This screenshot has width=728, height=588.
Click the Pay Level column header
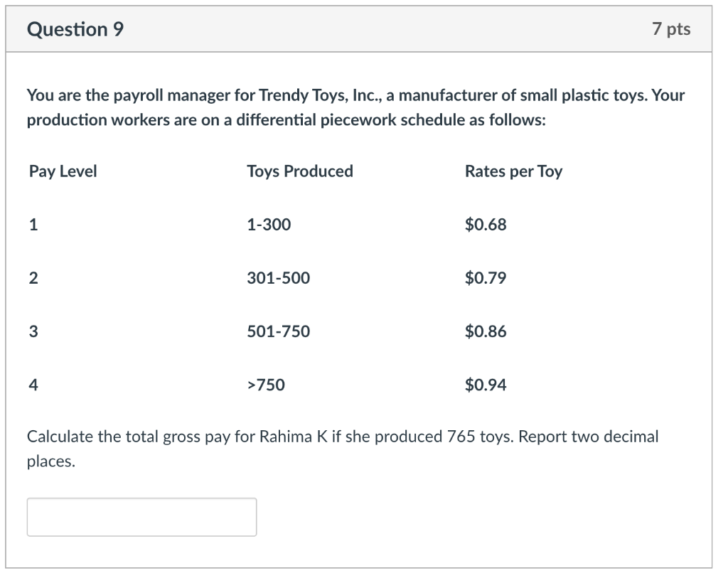63,171
